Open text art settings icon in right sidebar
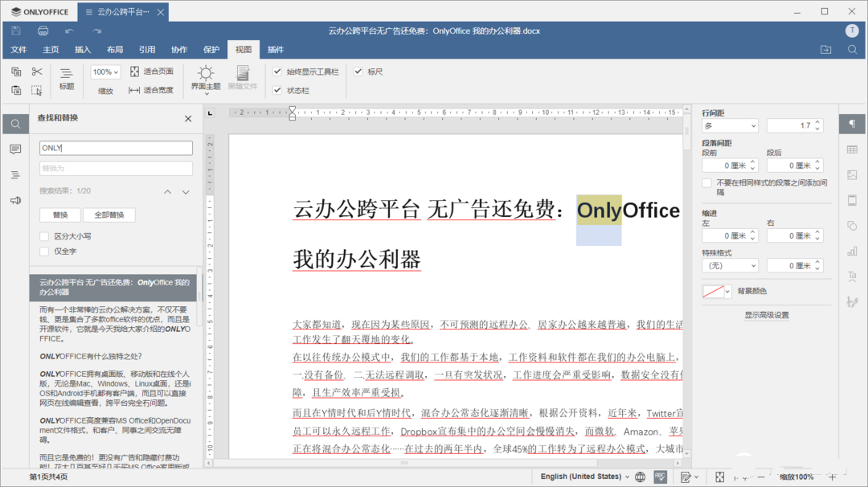Image resolution: width=868 pixels, height=487 pixels. [852, 276]
